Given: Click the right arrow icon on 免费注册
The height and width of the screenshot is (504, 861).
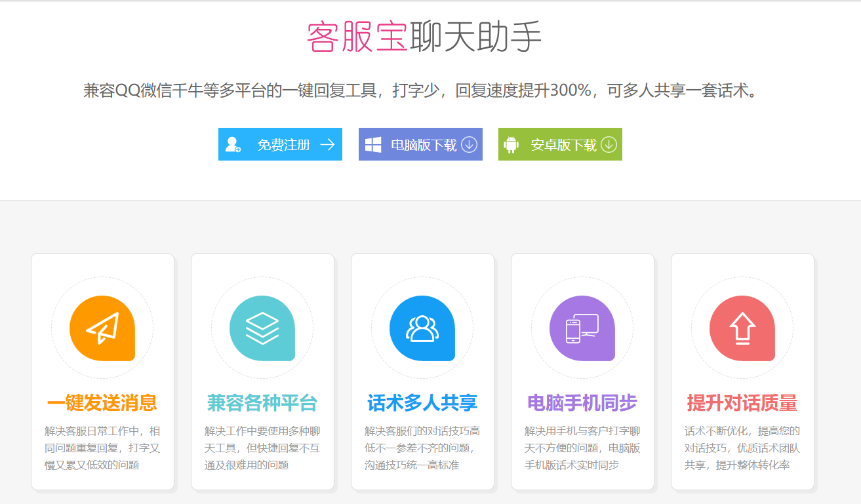Looking at the screenshot, I should click(327, 145).
